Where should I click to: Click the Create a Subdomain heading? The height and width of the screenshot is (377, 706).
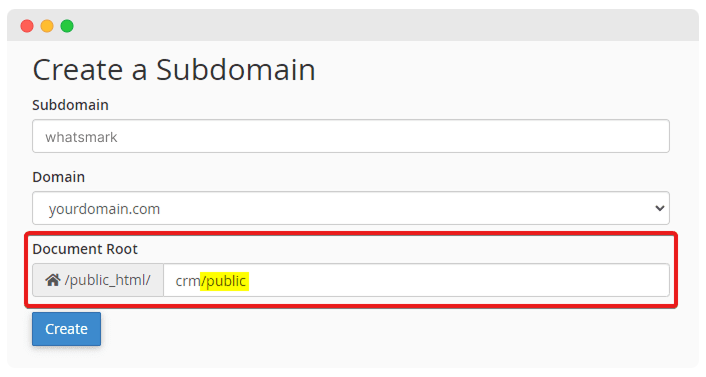[x=174, y=70]
